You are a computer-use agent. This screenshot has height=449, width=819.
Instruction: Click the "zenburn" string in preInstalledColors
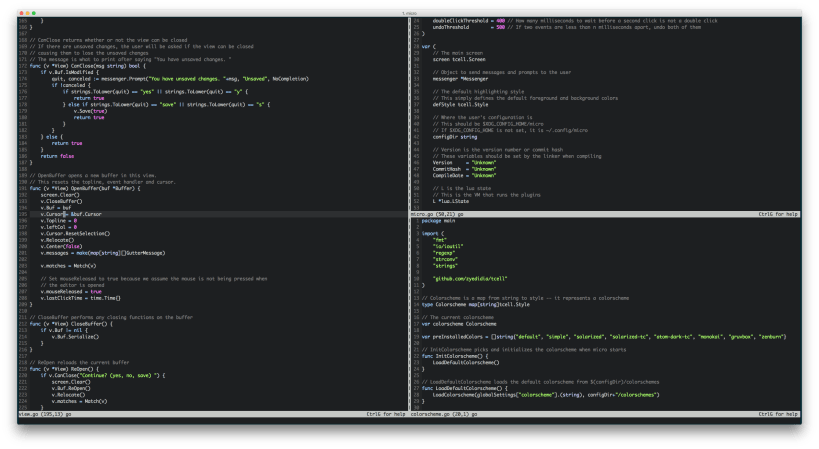click(772, 337)
